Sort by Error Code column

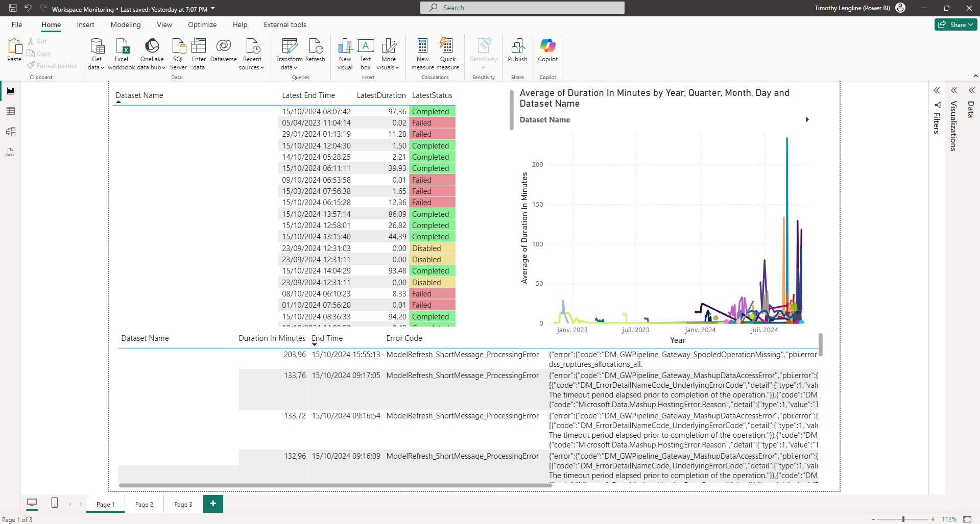[404, 338]
